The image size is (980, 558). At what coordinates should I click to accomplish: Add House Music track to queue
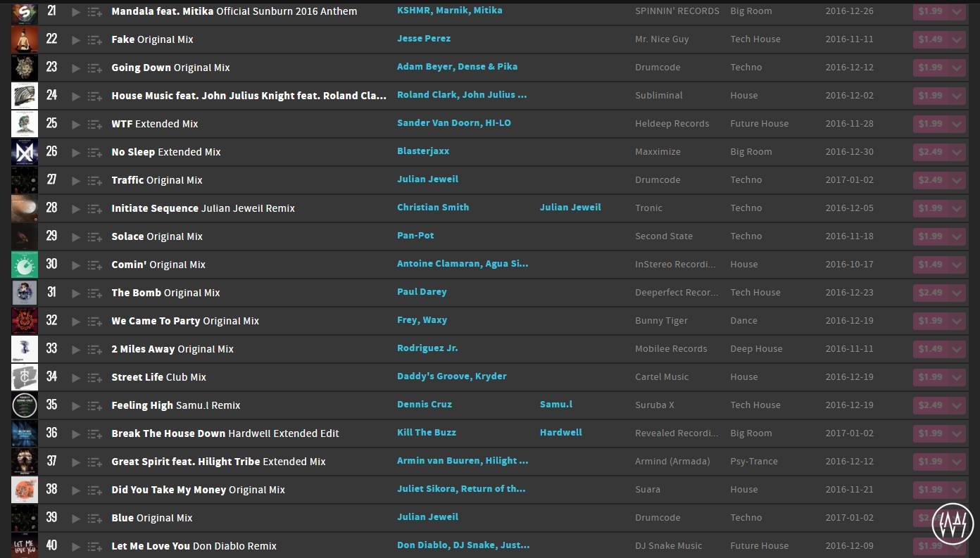[95, 96]
